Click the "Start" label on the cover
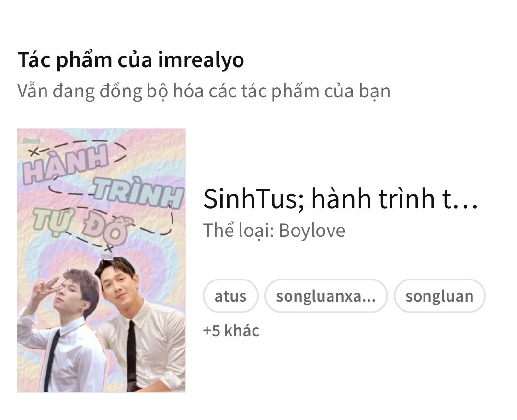Screen dimensions: 517x420 [x=31, y=141]
